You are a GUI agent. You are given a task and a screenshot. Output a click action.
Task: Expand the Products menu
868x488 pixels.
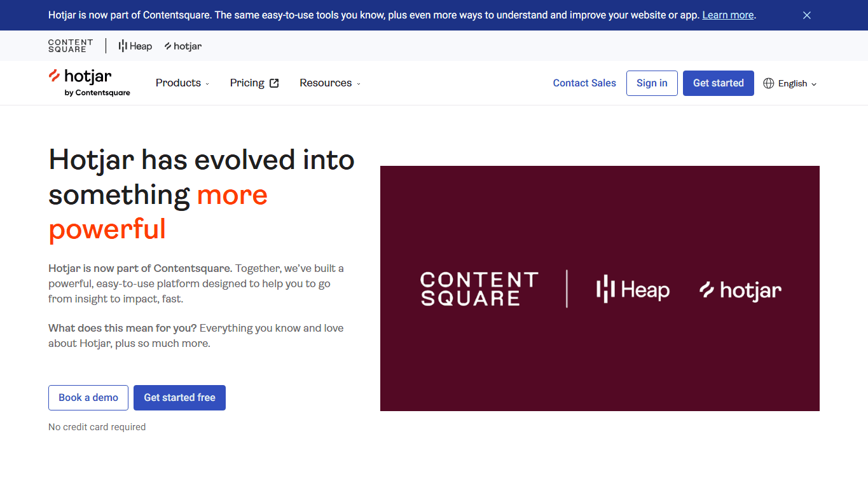click(183, 83)
